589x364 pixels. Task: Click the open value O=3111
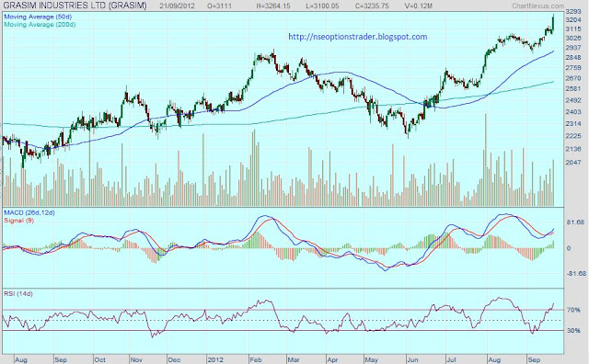(219, 6)
